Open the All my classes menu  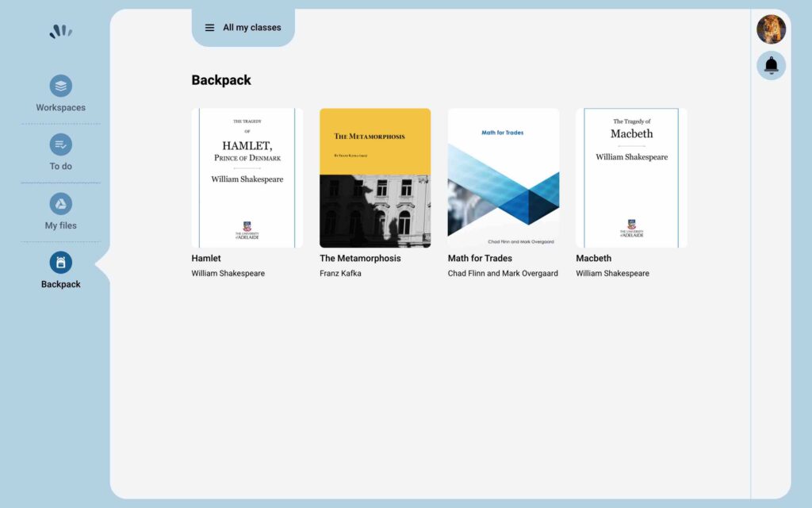(250, 27)
